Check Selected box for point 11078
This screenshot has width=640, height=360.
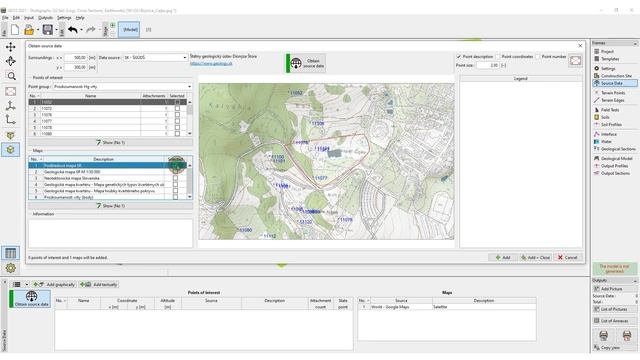(x=177, y=127)
